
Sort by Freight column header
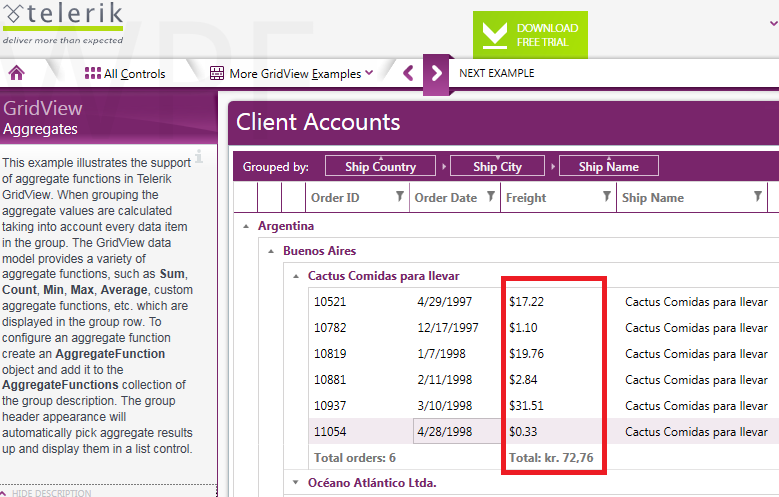tap(526, 198)
